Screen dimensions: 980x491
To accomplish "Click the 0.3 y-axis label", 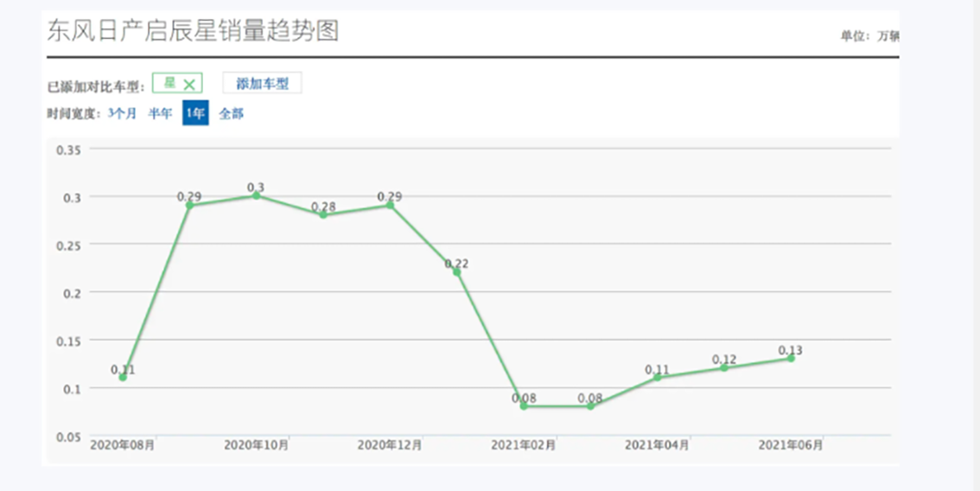I will coord(73,198).
